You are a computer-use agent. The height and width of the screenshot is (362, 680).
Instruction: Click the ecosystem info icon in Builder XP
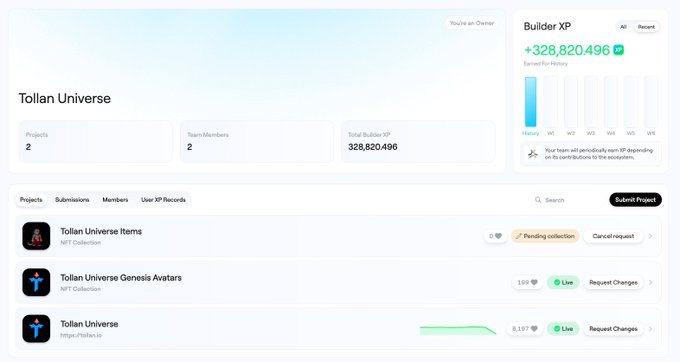pyautogui.click(x=533, y=153)
